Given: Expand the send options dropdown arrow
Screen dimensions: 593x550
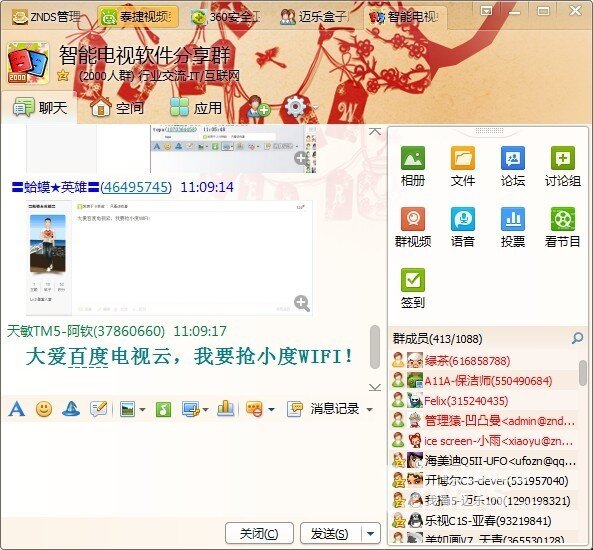Looking at the screenshot, I should pyautogui.click(x=371, y=534).
